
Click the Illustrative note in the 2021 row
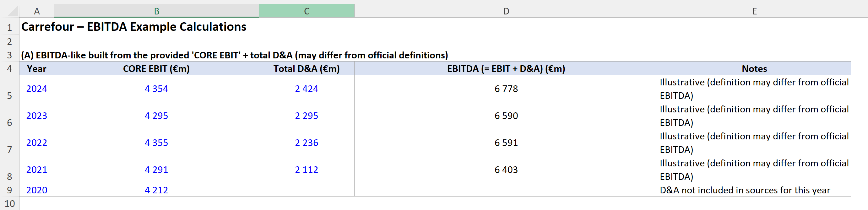coord(754,170)
